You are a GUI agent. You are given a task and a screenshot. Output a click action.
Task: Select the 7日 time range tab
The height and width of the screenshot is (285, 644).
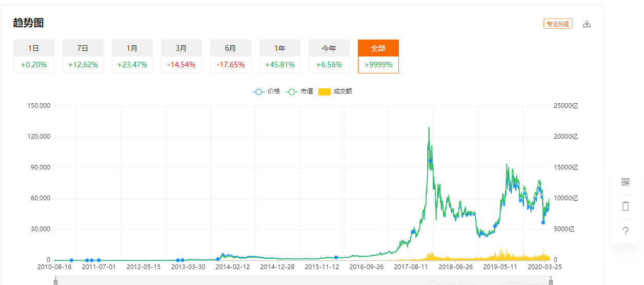pos(83,48)
